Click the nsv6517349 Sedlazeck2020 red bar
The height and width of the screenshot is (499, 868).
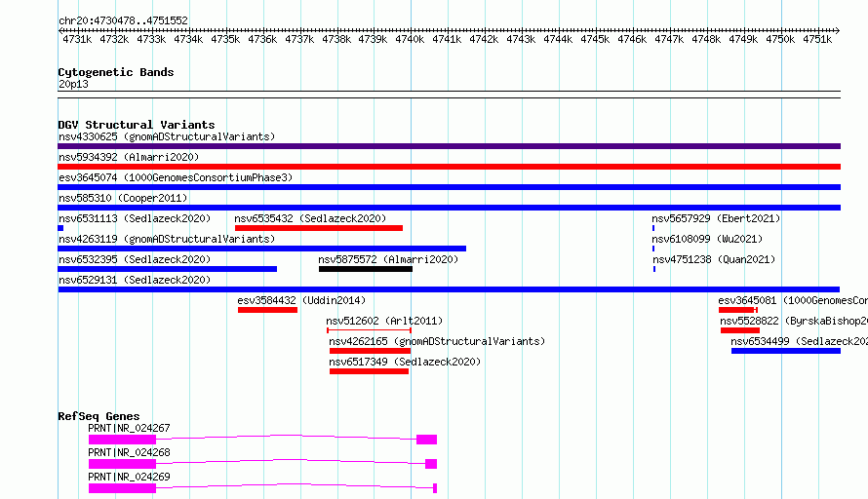(x=369, y=371)
